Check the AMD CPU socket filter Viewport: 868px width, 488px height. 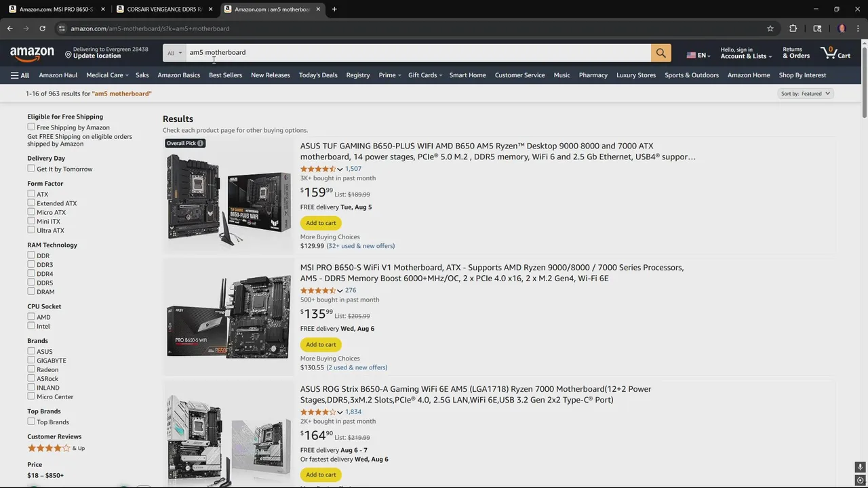point(31,317)
